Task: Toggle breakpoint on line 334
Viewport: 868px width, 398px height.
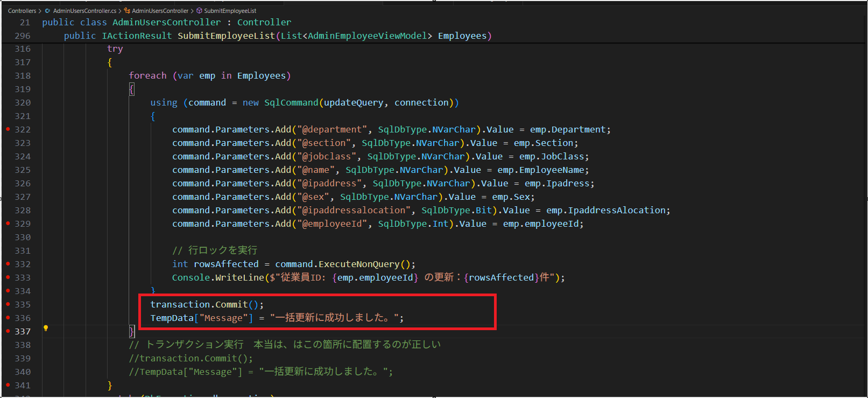Action: (8, 291)
